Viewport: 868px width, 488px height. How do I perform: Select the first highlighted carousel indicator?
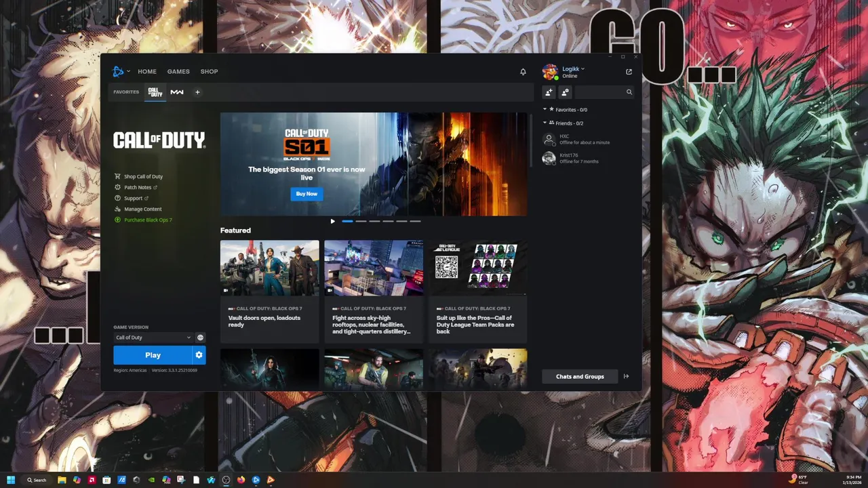[x=347, y=221]
